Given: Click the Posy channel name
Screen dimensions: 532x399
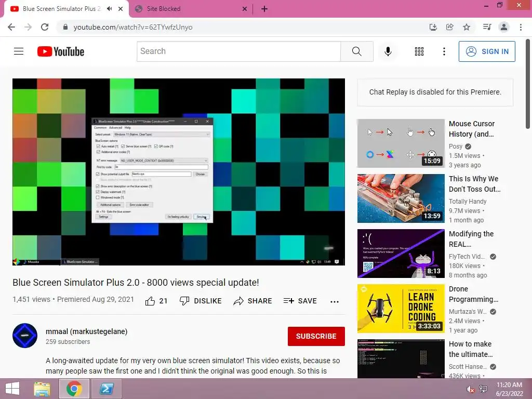Looking at the screenshot, I should (x=455, y=146).
